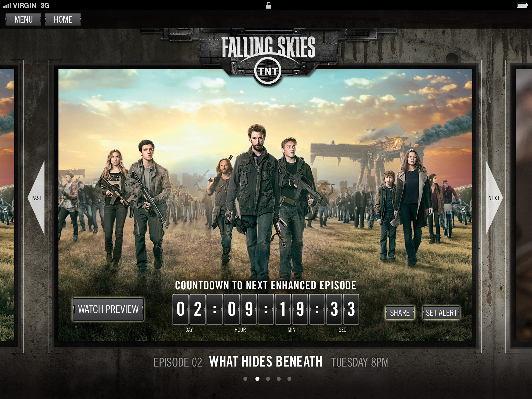
Task: Share this episode countdown
Action: click(x=400, y=313)
